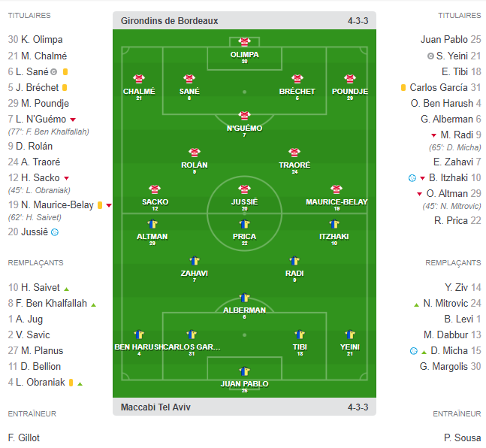
Task: Open coach F. Gillot's profile
Action: [x=24, y=437]
